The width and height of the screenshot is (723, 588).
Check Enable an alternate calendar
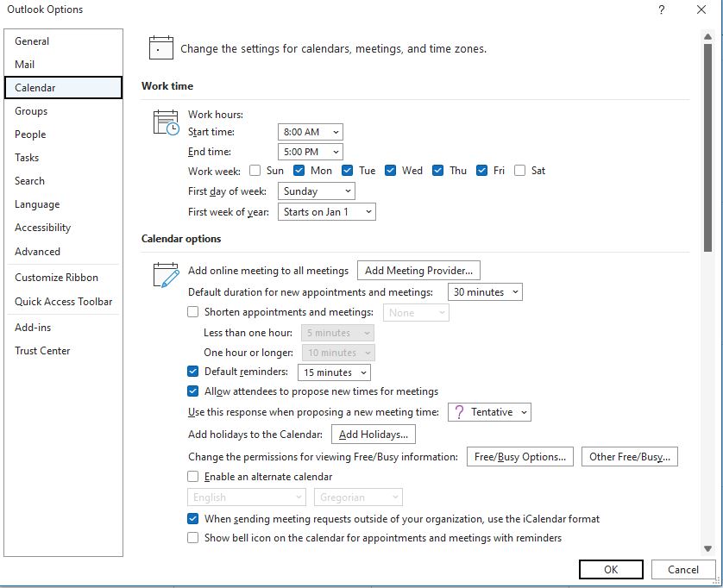[192, 476]
